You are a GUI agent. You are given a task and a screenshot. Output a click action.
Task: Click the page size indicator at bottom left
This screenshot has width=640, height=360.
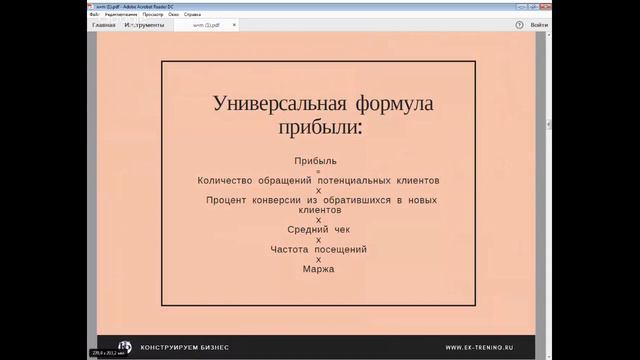click(x=108, y=353)
